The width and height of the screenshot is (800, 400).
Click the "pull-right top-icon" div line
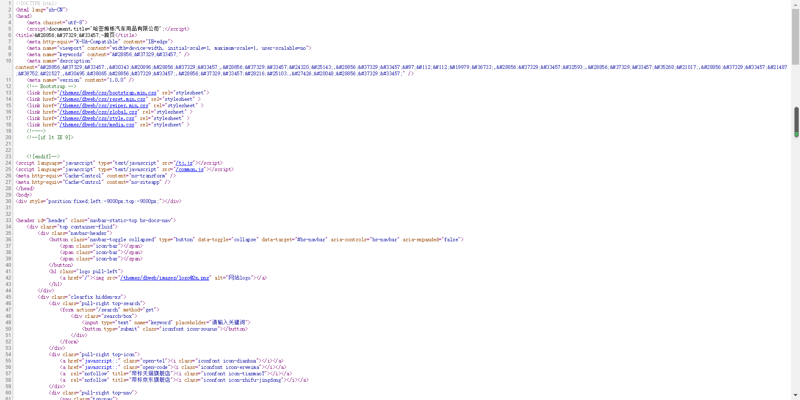[x=94, y=355]
